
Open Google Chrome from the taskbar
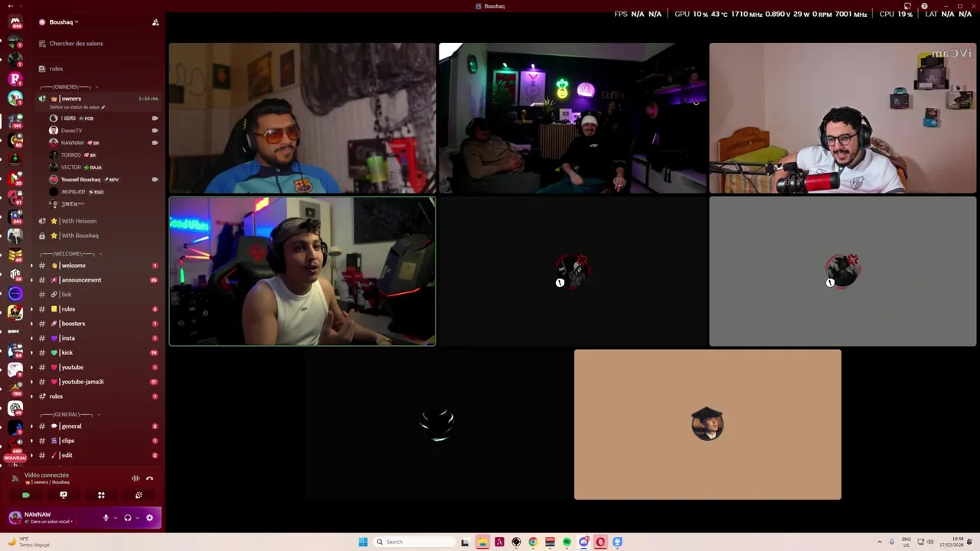pos(533,542)
